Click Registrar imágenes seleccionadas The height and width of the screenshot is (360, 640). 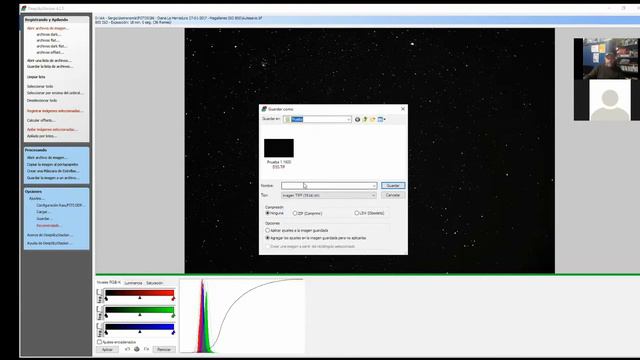pos(55,111)
